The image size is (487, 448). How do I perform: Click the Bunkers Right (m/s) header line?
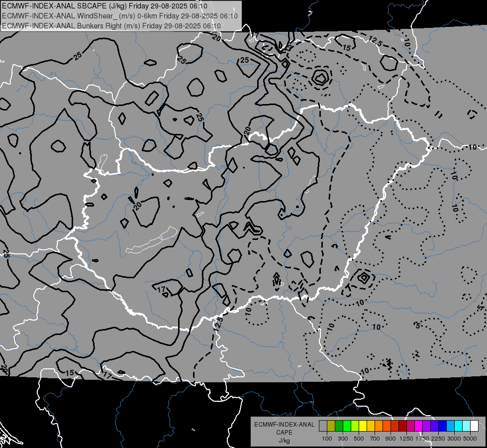pyautogui.click(x=111, y=26)
